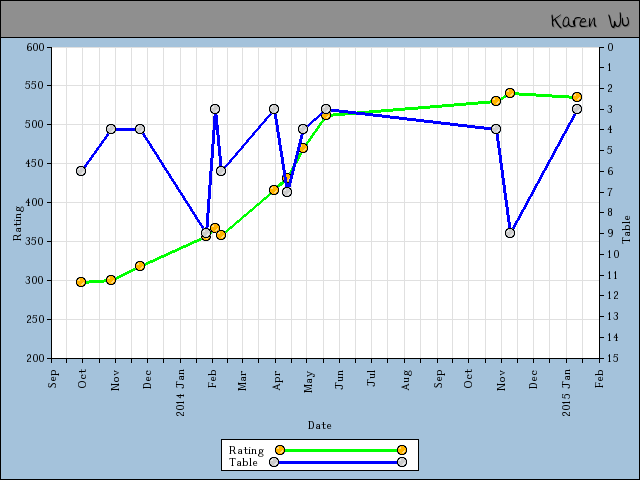Click the gray table 3 point before June
Image resolution: width=640 pixels, height=480 pixels.
click(326, 109)
